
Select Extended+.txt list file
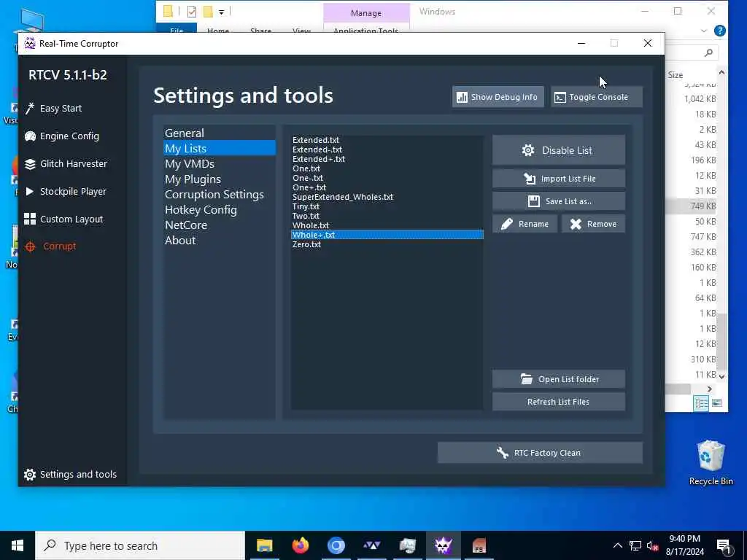pyautogui.click(x=387, y=159)
